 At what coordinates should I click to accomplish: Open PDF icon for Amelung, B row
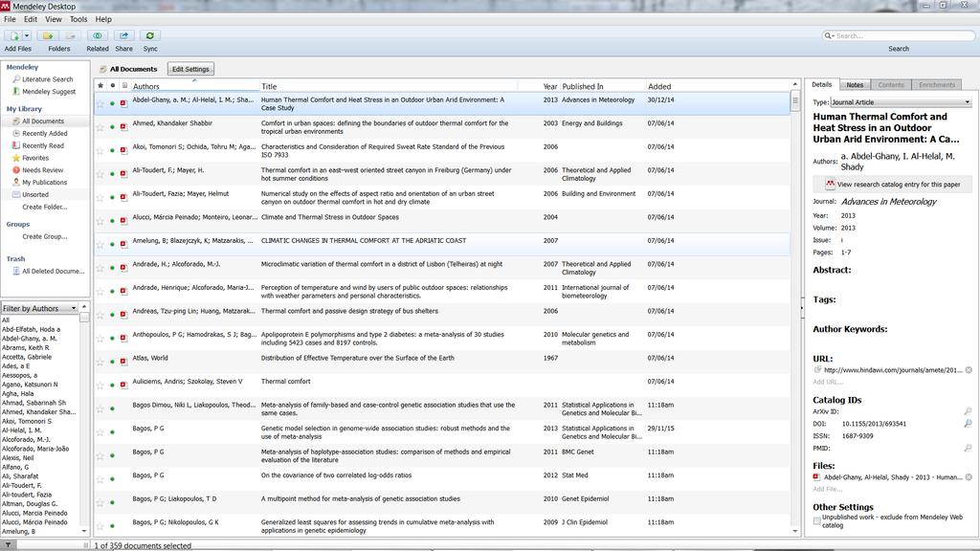point(123,244)
